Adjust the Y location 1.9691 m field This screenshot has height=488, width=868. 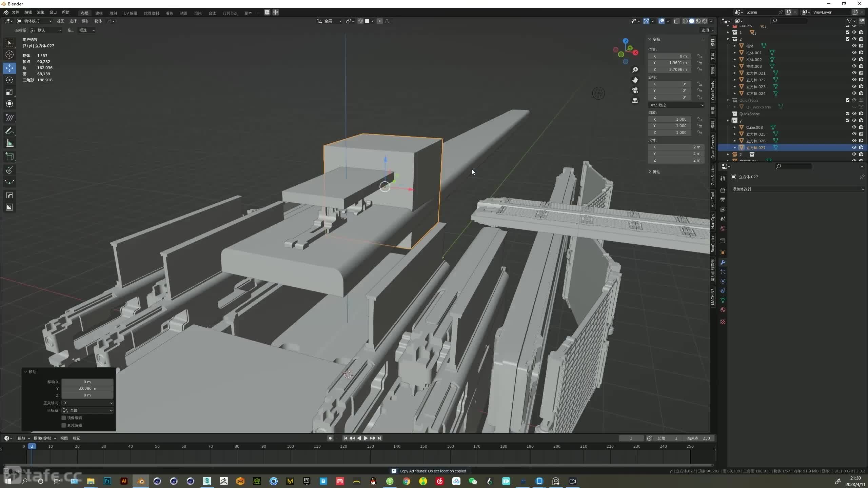670,63
